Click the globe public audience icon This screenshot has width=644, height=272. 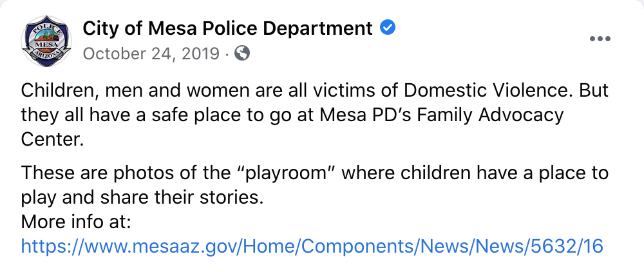click(x=242, y=53)
